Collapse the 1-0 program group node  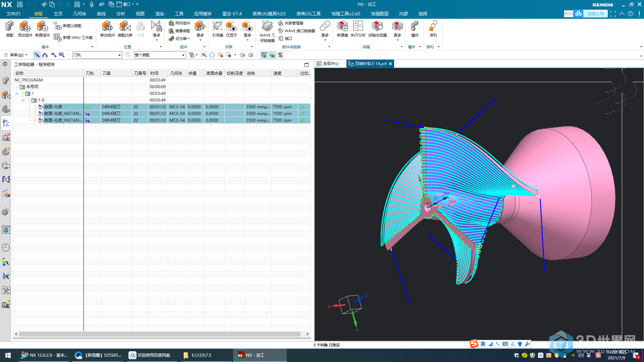click(x=23, y=100)
